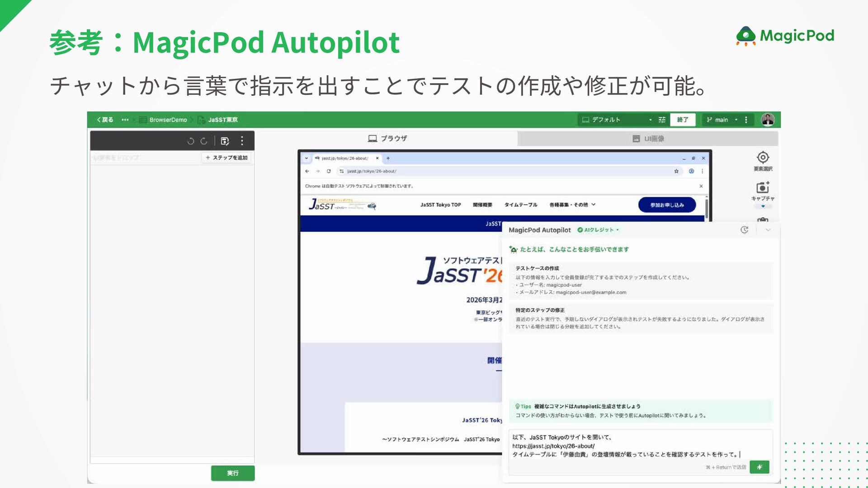The image size is (868, 488).
Task: Select the element selection target icon
Action: [763, 158]
